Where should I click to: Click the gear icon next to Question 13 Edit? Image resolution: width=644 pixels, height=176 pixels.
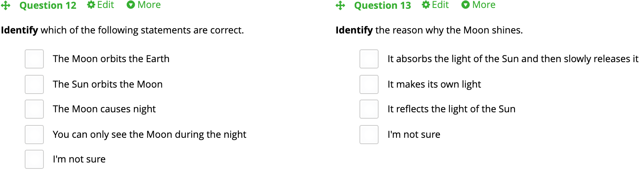coord(426,5)
